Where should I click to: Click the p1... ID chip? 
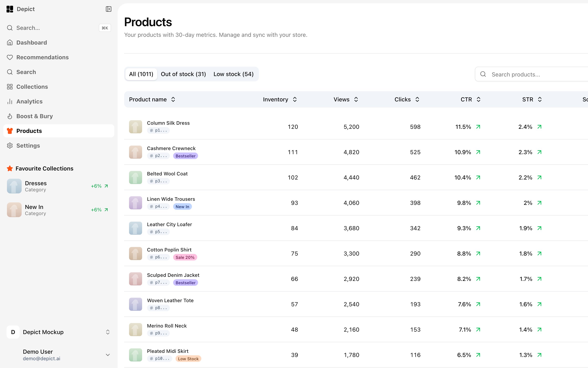(158, 130)
